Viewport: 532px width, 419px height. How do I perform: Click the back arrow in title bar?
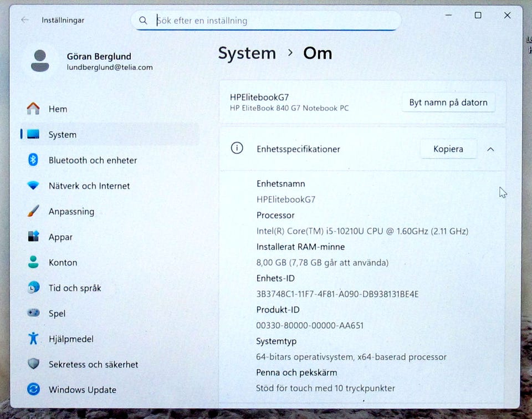point(25,20)
